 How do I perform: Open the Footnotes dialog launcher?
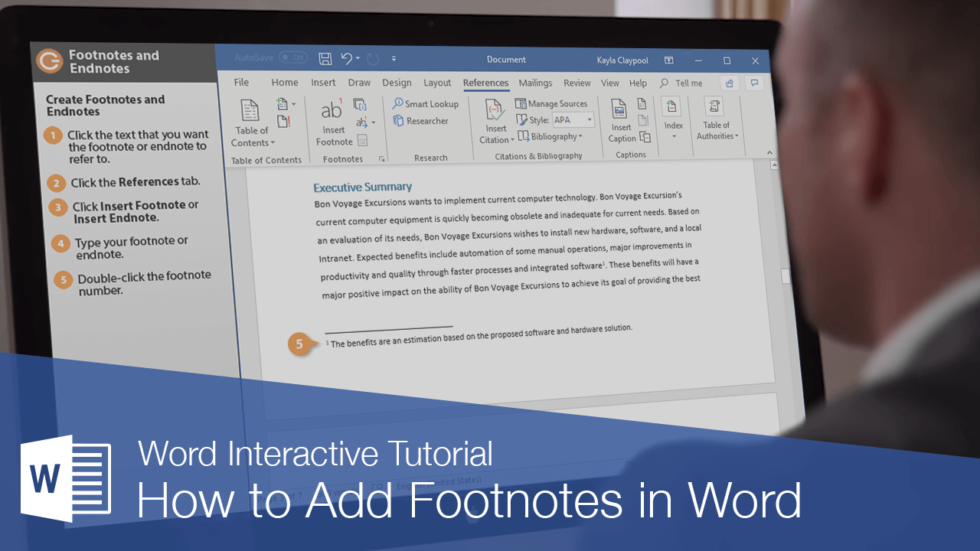(381, 158)
